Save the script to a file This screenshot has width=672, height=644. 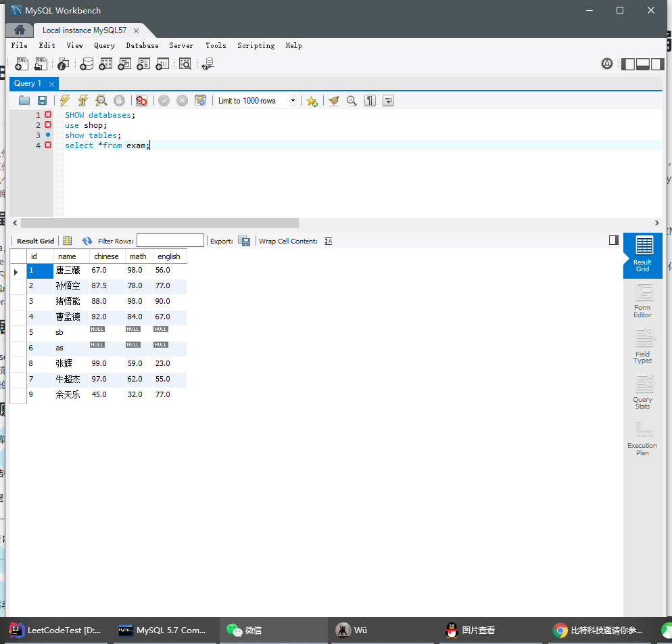[x=42, y=100]
